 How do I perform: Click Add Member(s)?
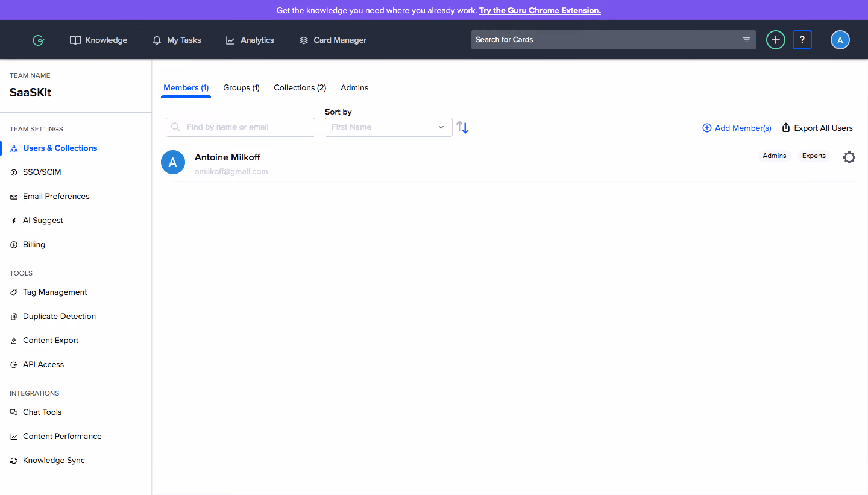737,128
